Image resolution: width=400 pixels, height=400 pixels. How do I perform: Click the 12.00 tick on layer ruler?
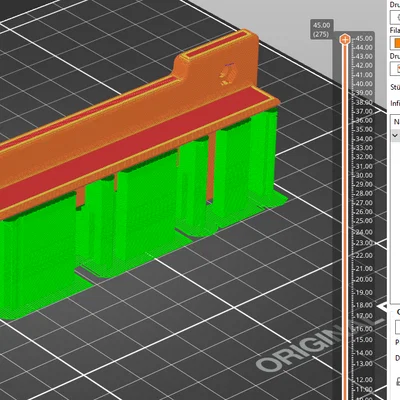(363, 379)
